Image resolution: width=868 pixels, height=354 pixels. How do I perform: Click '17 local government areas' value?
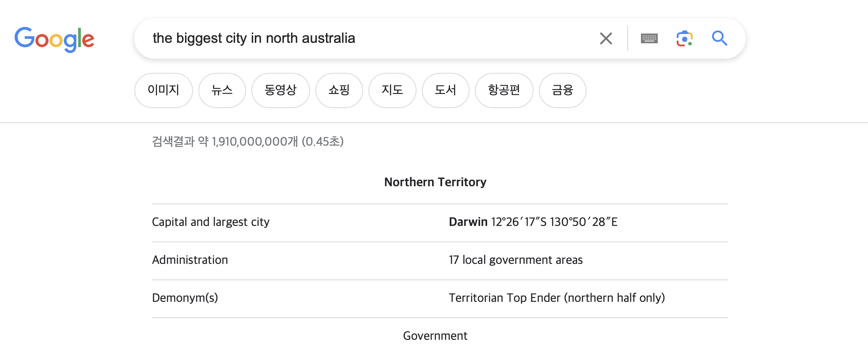pyautogui.click(x=515, y=260)
